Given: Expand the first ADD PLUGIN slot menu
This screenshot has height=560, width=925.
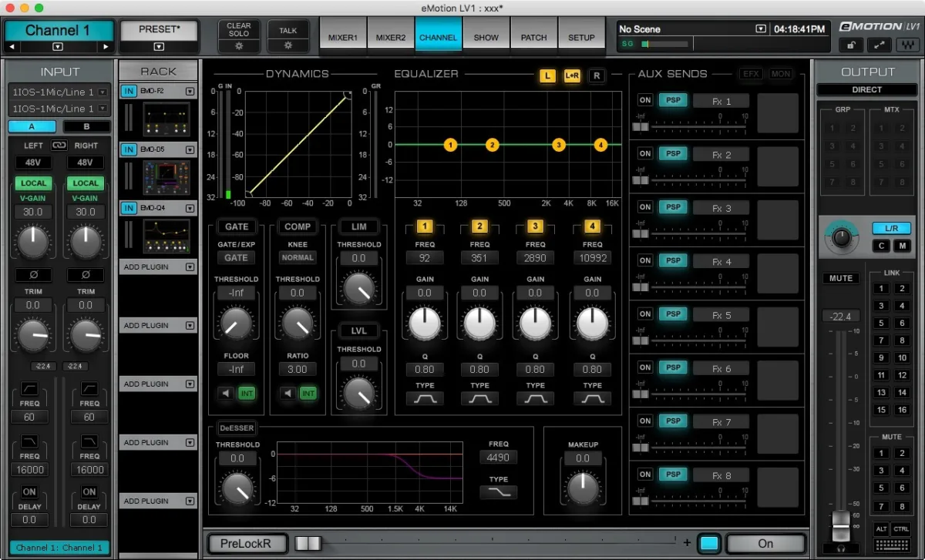Looking at the screenshot, I should tap(190, 267).
